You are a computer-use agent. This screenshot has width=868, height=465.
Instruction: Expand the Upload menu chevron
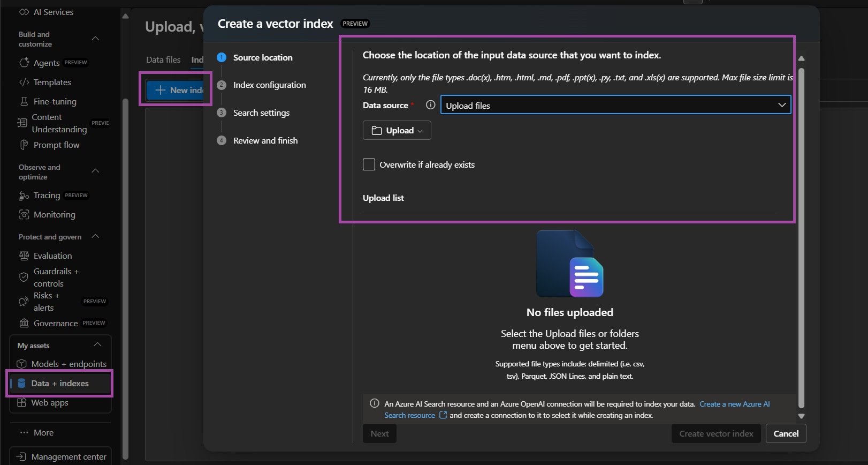420,131
